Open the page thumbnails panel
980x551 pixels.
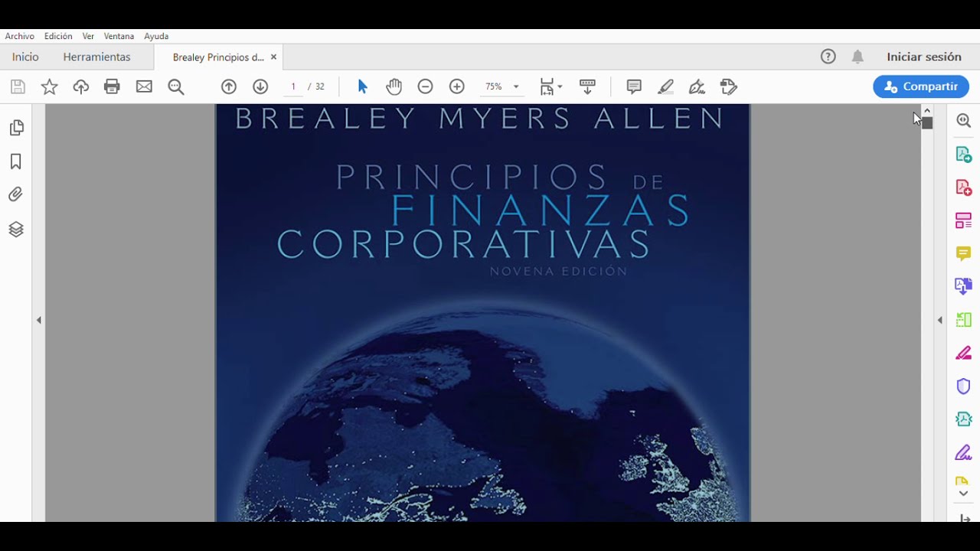pyautogui.click(x=16, y=128)
